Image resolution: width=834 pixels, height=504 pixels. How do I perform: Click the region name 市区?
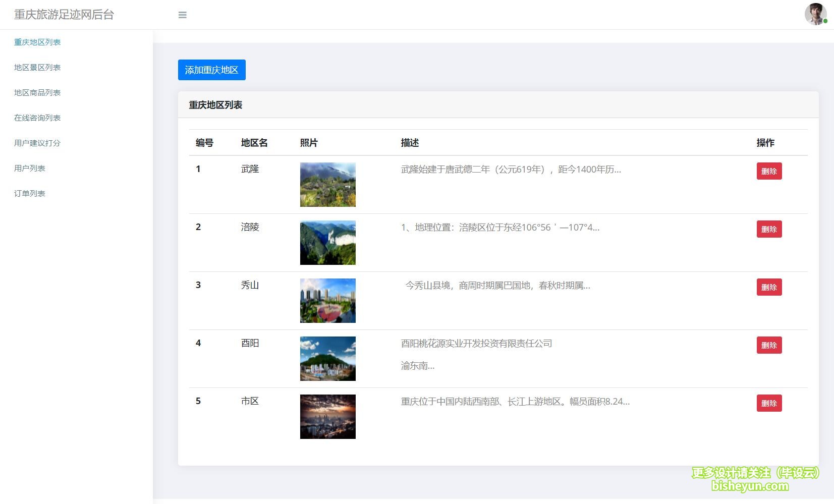click(x=250, y=401)
